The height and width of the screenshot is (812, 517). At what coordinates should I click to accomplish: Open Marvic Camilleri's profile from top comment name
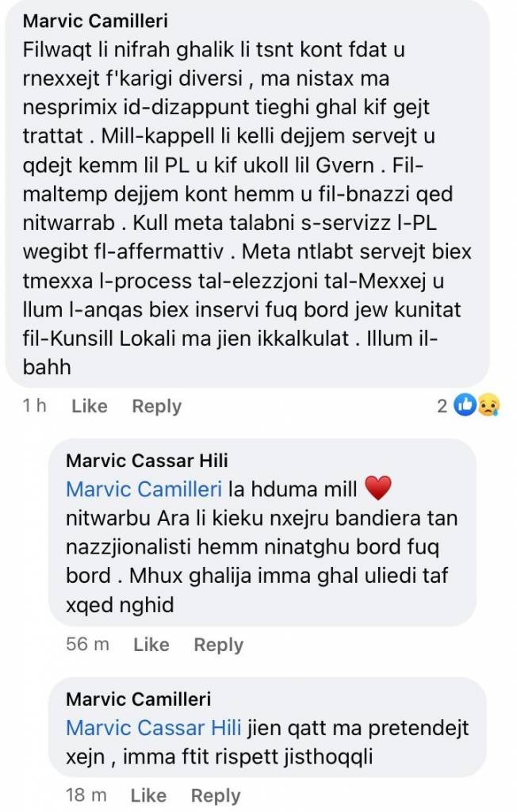(x=95, y=21)
